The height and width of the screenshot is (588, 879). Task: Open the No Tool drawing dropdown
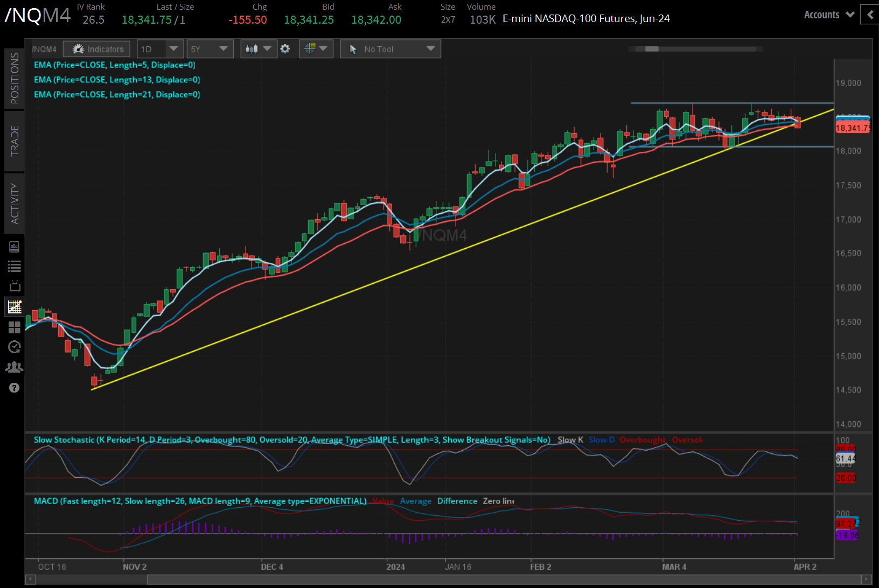390,49
